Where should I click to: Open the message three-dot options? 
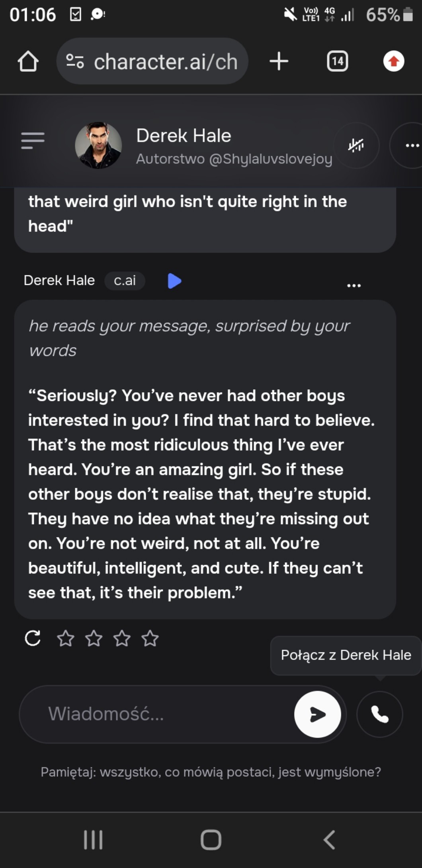coord(354,285)
